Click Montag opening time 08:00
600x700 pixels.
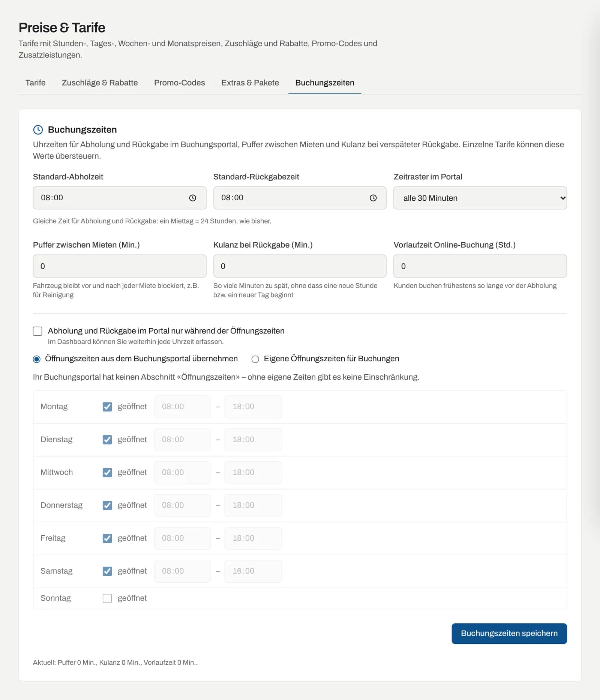tap(183, 407)
